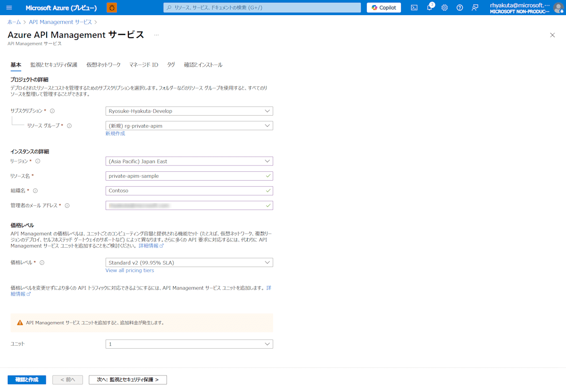The height and width of the screenshot is (392, 566).
Task: Open the help question mark icon
Action: (460, 8)
